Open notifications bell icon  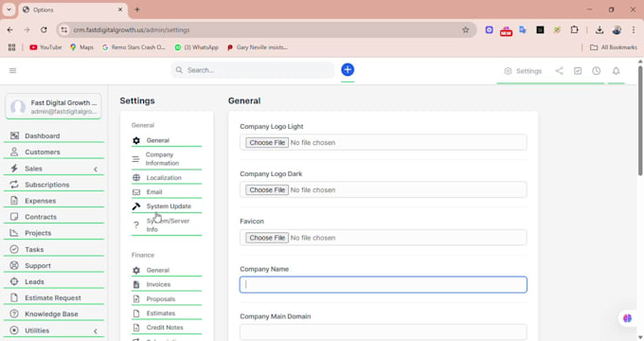pyautogui.click(x=617, y=71)
